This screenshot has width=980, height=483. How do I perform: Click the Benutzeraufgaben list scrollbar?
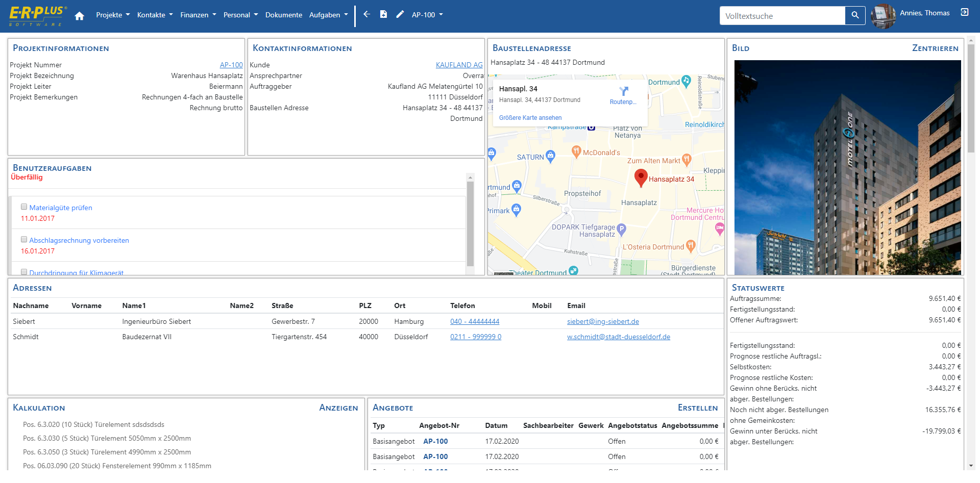[470, 224]
